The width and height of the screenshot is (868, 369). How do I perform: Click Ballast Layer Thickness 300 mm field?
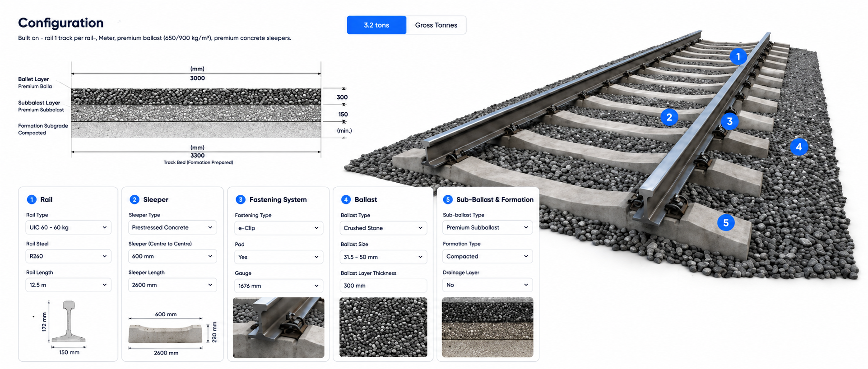click(x=383, y=286)
